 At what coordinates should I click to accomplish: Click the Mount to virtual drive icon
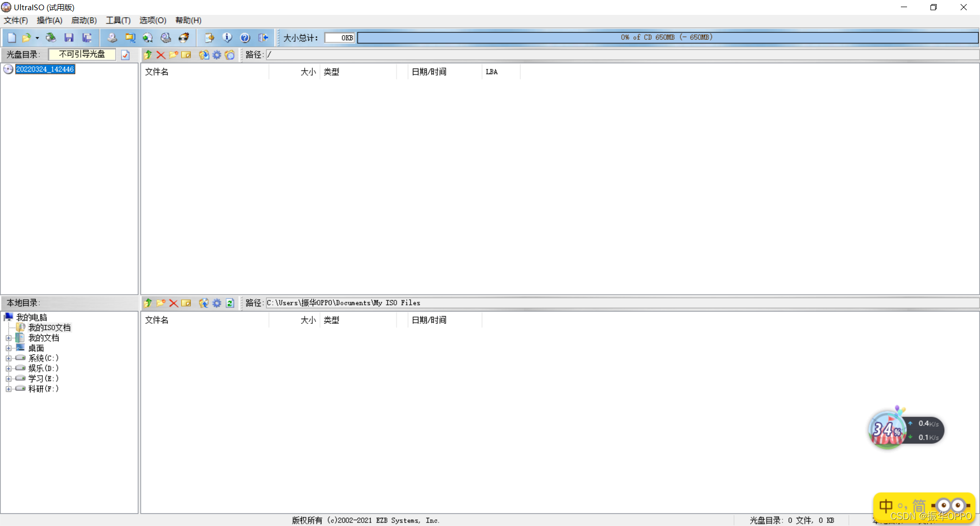[x=166, y=38]
